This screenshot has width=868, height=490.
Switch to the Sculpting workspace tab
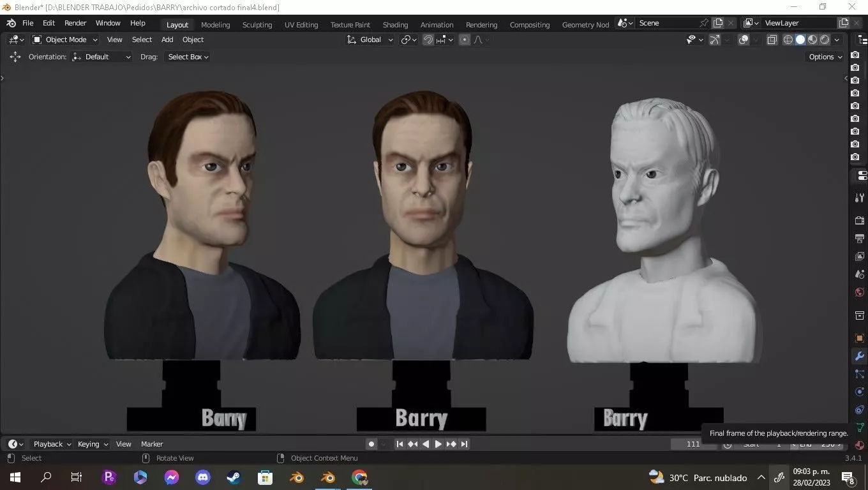[x=257, y=25]
